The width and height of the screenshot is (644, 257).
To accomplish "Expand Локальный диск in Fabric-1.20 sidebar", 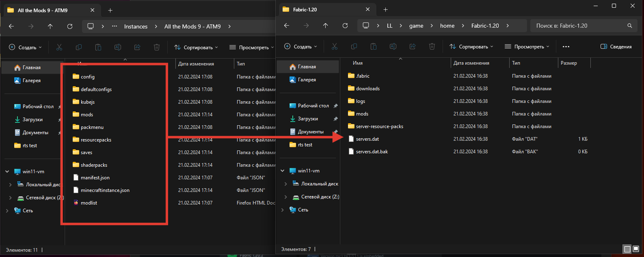I will [x=285, y=184].
